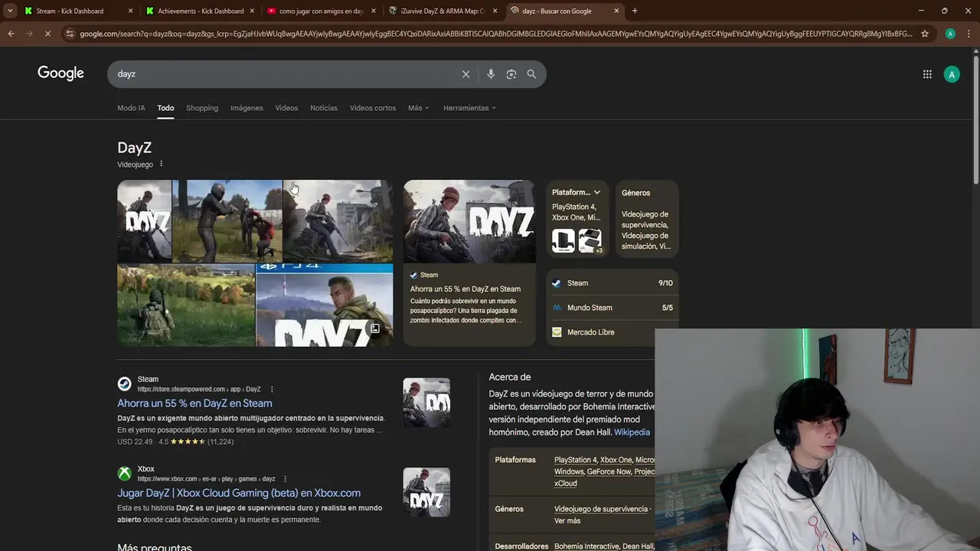Open the Herramientas dropdown
This screenshot has width=980, height=551.
469,108
